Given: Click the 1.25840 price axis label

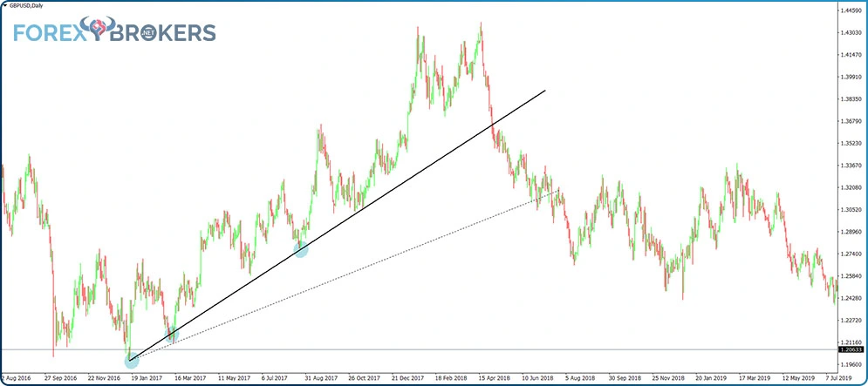Looking at the screenshot, I should pyautogui.click(x=851, y=276).
